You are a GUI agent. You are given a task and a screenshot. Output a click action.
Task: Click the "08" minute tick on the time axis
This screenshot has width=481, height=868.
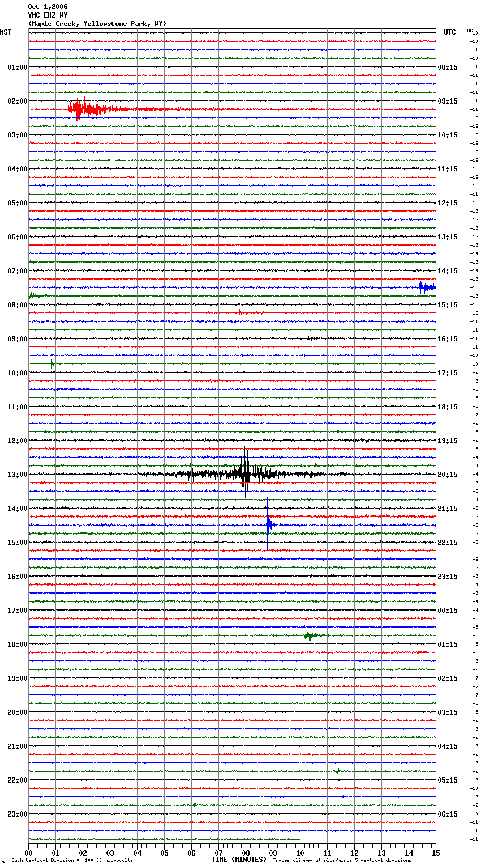click(x=246, y=852)
